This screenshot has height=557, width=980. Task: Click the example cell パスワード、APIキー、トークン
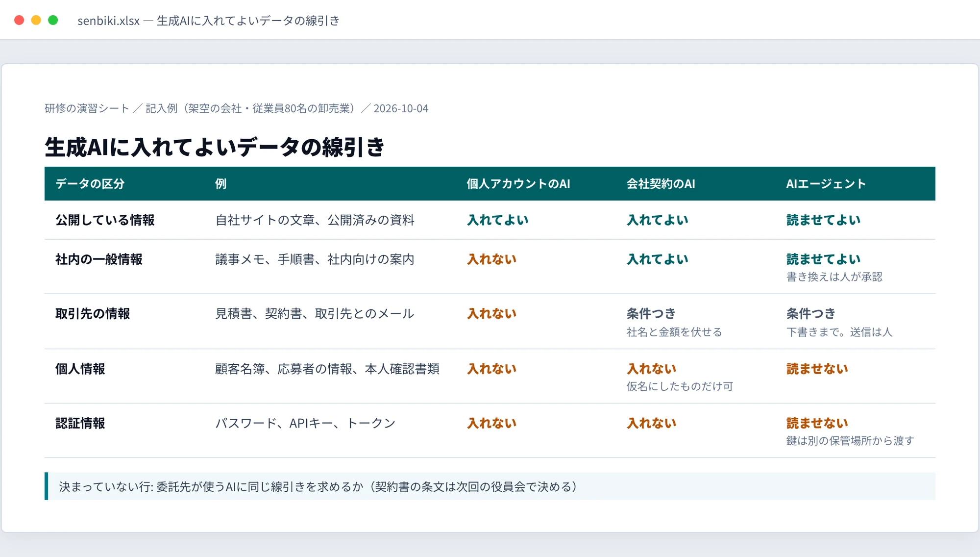(x=305, y=423)
